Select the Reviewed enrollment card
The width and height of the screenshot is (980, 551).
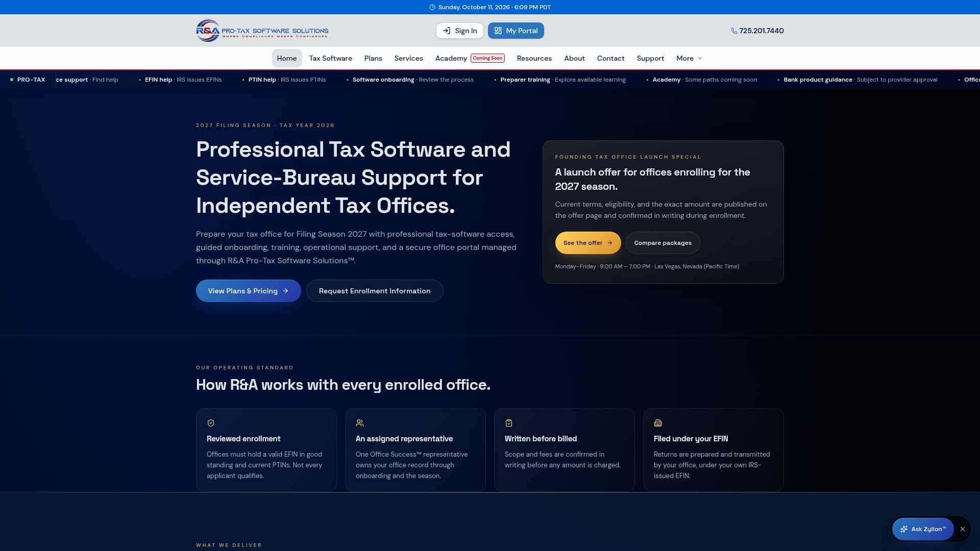point(266,450)
